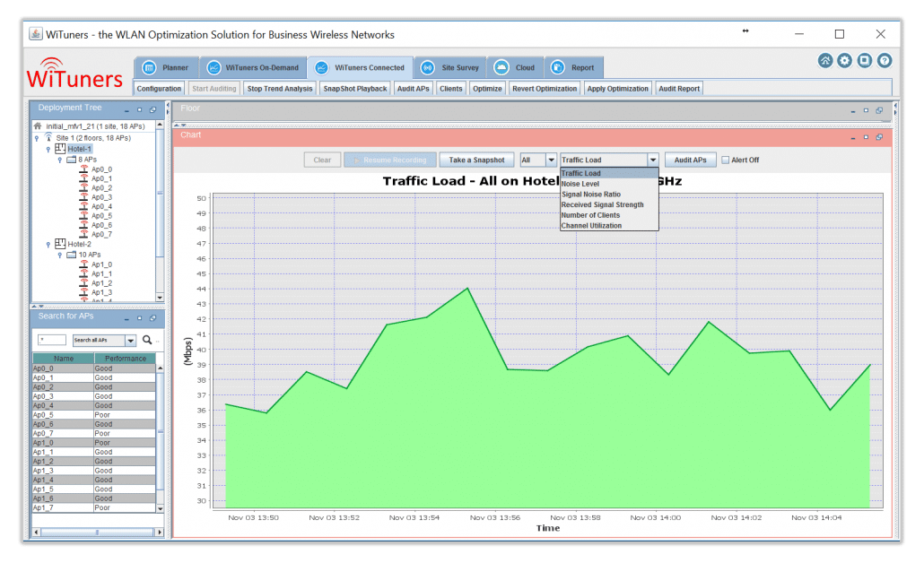Switch to the Report tab
Screen dimensions: 924x563
tap(574, 68)
